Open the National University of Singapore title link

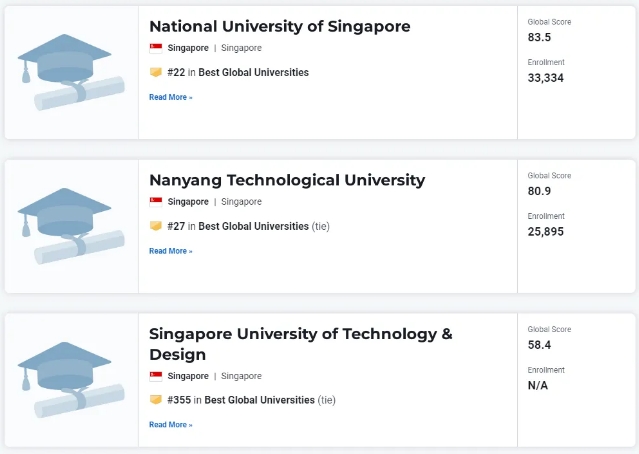click(x=279, y=26)
